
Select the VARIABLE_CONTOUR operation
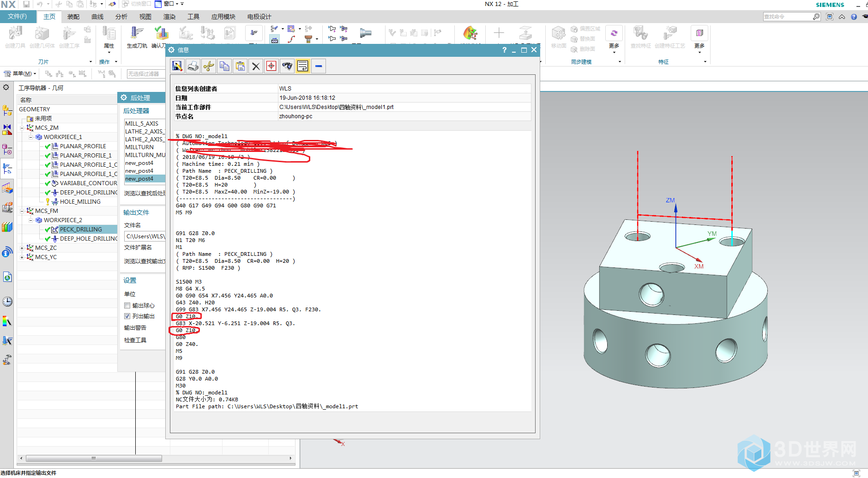[x=88, y=183]
